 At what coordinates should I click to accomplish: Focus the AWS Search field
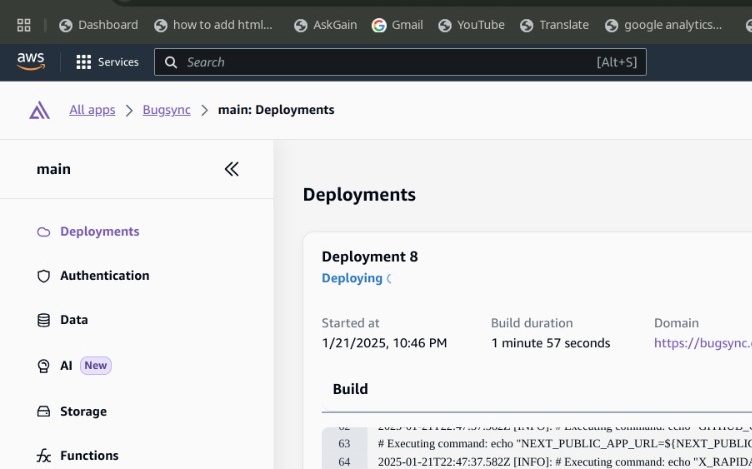point(400,62)
